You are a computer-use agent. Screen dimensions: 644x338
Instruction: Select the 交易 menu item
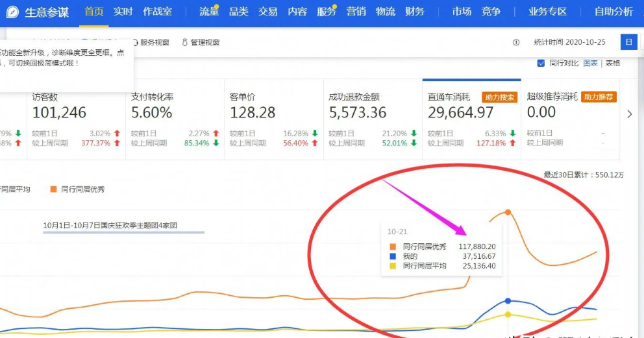point(267,12)
